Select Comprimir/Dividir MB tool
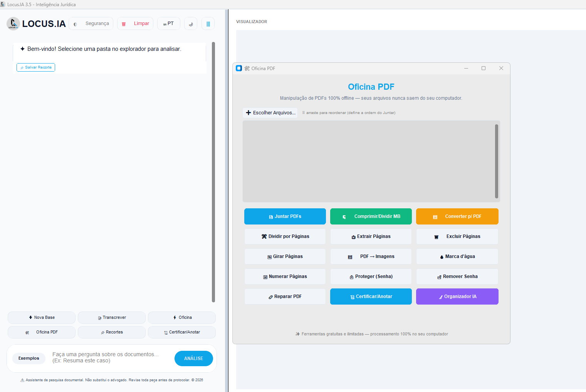Viewport: 586px width, 392px height. tap(371, 216)
